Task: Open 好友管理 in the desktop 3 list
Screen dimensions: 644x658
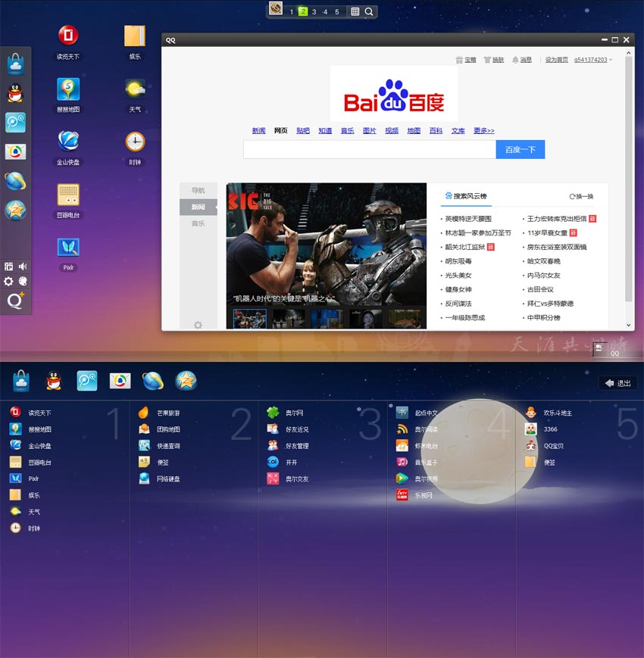Action: [288, 446]
